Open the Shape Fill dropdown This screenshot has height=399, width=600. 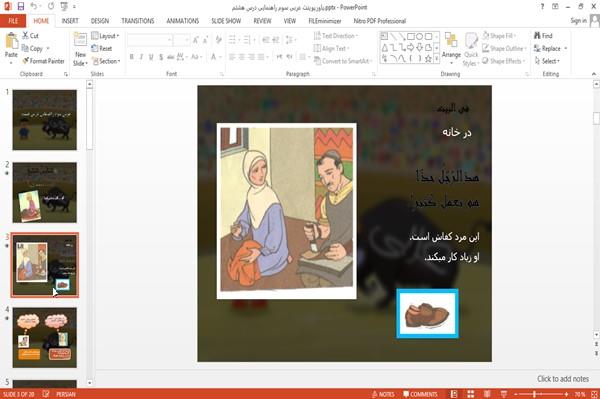[x=499, y=36]
